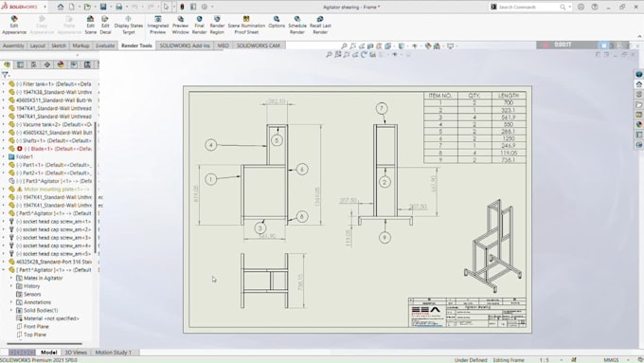This screenshot has height=363, width=644.
Task: Select the Render Region tool
Action: [x=217, y=25]
